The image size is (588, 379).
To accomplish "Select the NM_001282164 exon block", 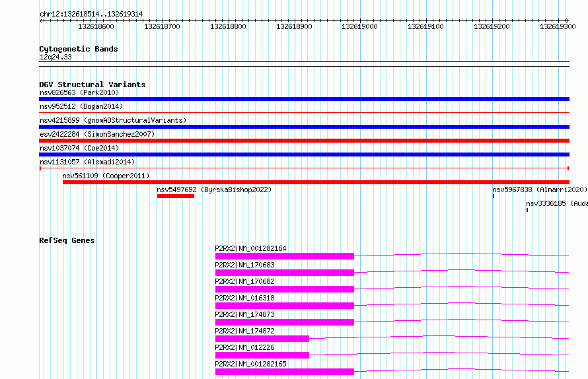I will point(285,256).
